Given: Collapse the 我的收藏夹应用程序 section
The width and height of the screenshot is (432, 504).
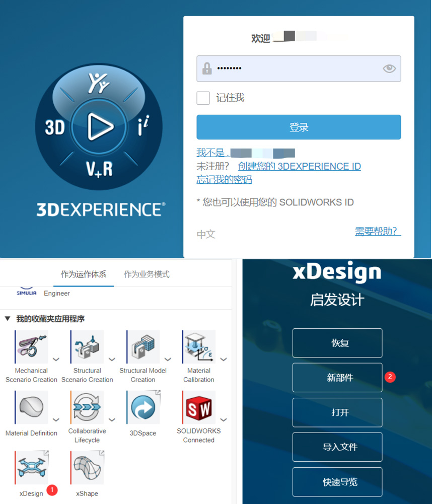Looking at the screenshot, I should (8, 319).
